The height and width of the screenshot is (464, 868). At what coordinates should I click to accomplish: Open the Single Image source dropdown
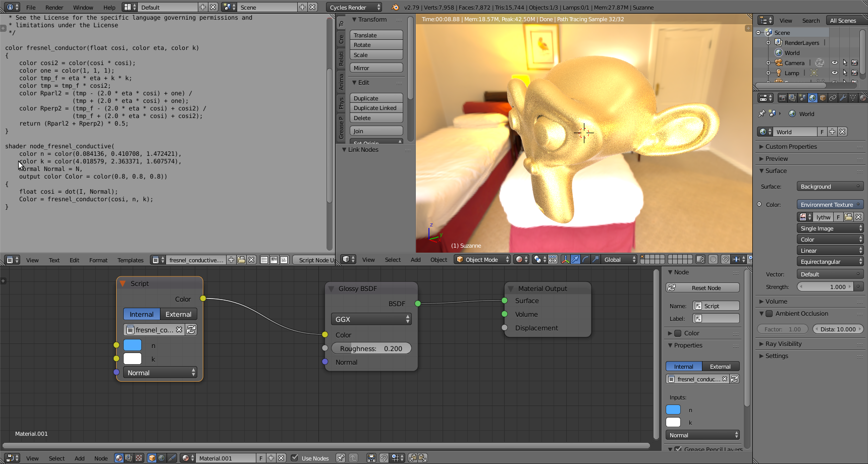tap(830, 228)
